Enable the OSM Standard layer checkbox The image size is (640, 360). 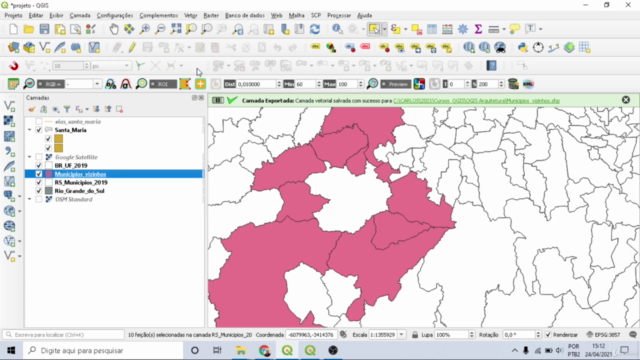pyautogui.click(x=39, y=199)
